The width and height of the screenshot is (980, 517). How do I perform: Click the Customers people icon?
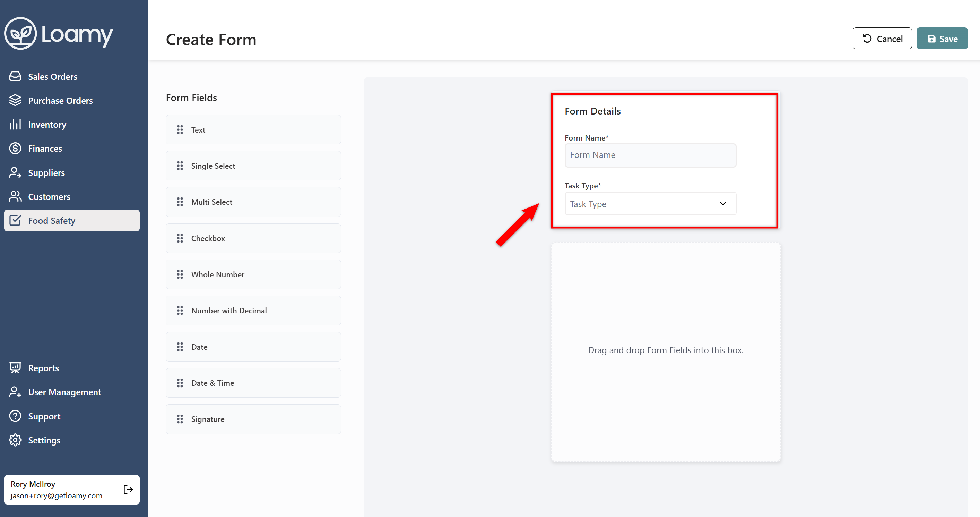15,197
